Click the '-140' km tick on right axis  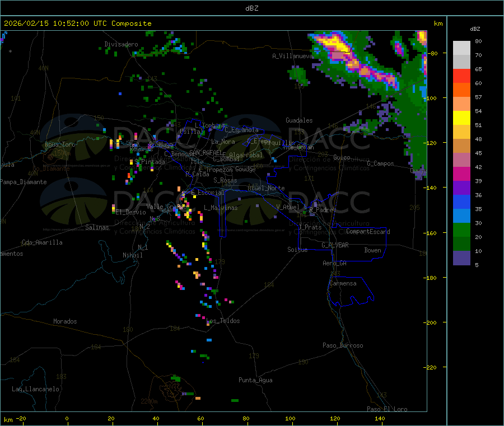[431, 188]
